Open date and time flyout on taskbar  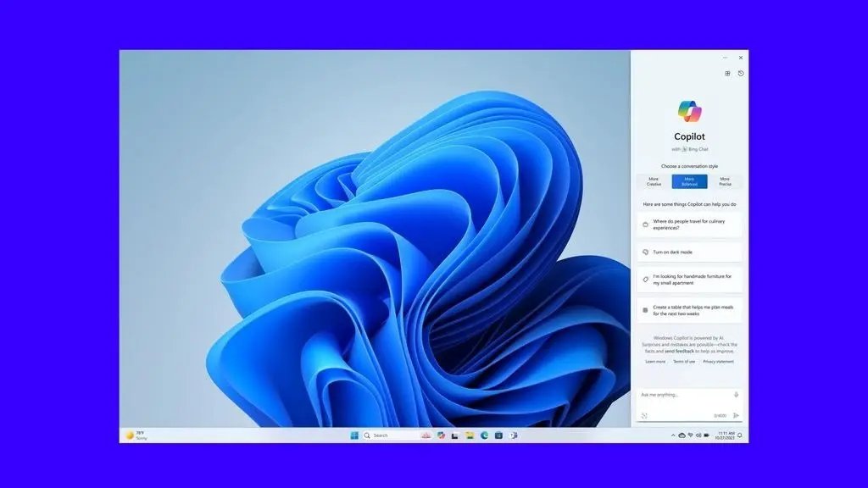(x=725, y=435)
